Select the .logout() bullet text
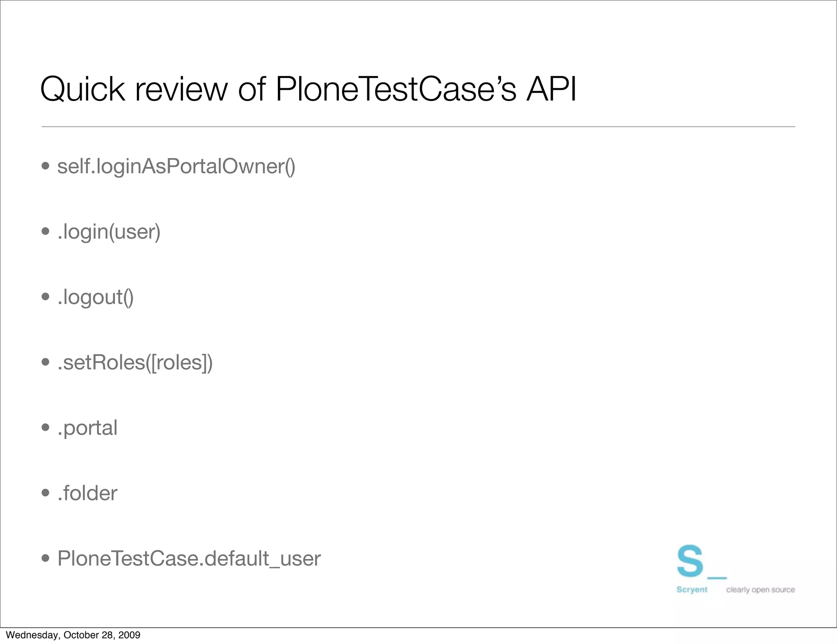The image size is (837, 644). coord(95,297)
